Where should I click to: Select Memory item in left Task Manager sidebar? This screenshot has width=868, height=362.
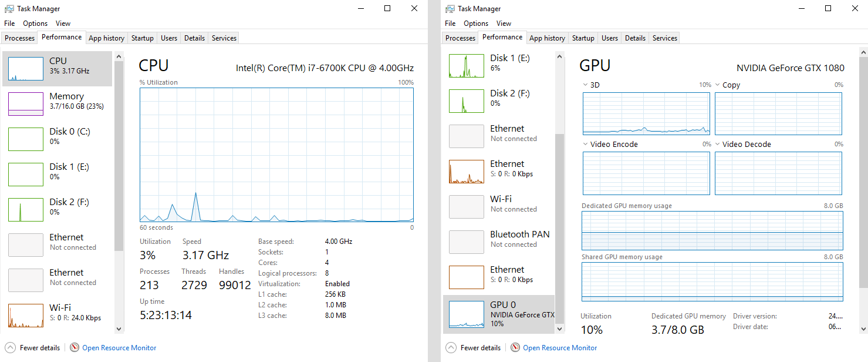click(x=58, y=104)
